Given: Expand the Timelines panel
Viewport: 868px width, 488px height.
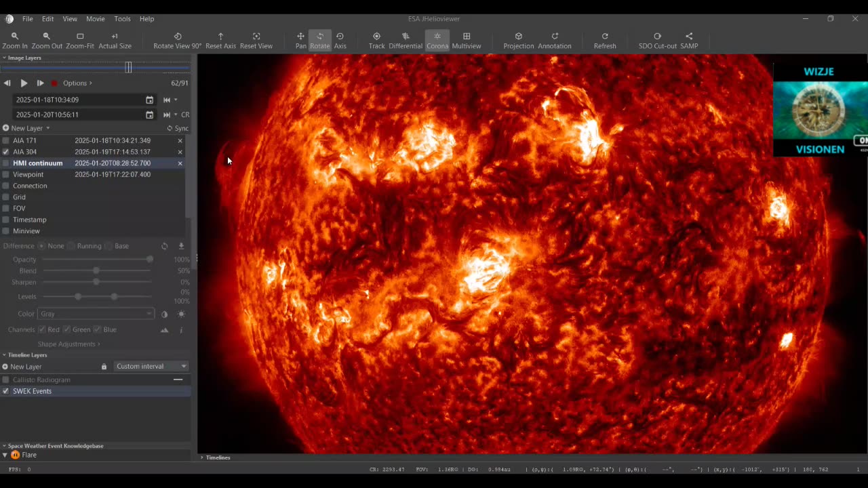Looking at the screenshot, I should click(202, 457).
